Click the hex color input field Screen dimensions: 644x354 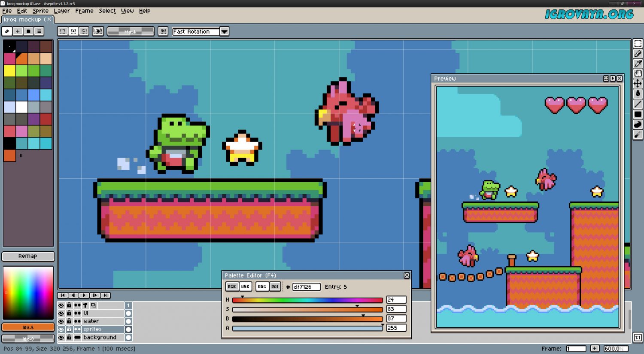[x=306, y=287]
